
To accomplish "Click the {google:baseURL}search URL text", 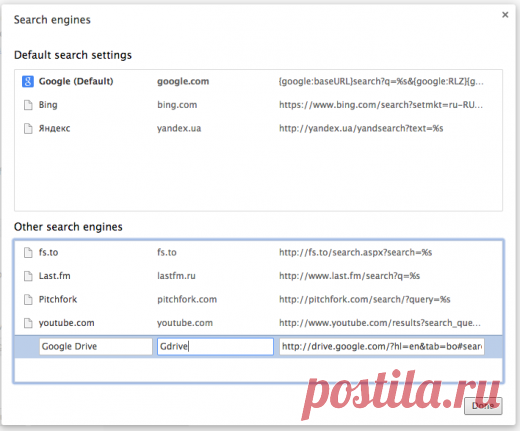I will click(x=381, y=81).
